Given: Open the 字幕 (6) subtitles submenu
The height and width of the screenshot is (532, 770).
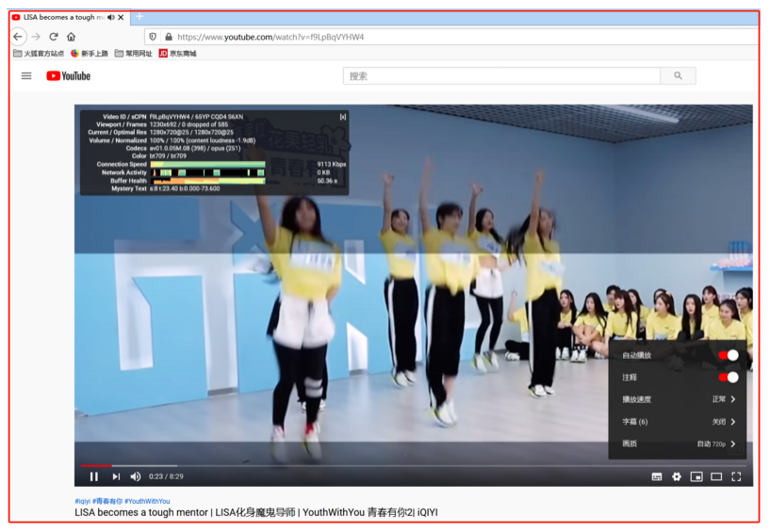Looking at the screenshot, I should point(679,422).
